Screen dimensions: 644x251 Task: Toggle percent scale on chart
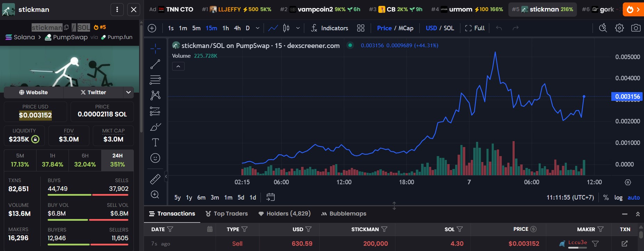point(606,197)
